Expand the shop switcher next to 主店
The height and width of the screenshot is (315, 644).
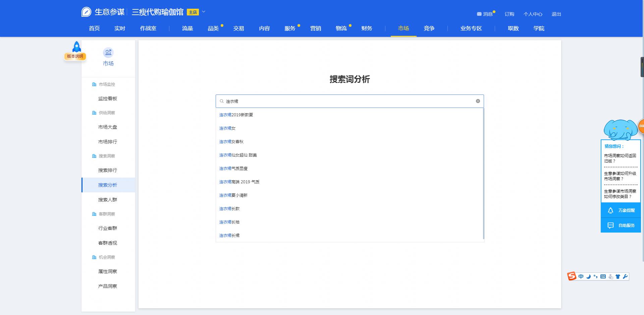203,12
